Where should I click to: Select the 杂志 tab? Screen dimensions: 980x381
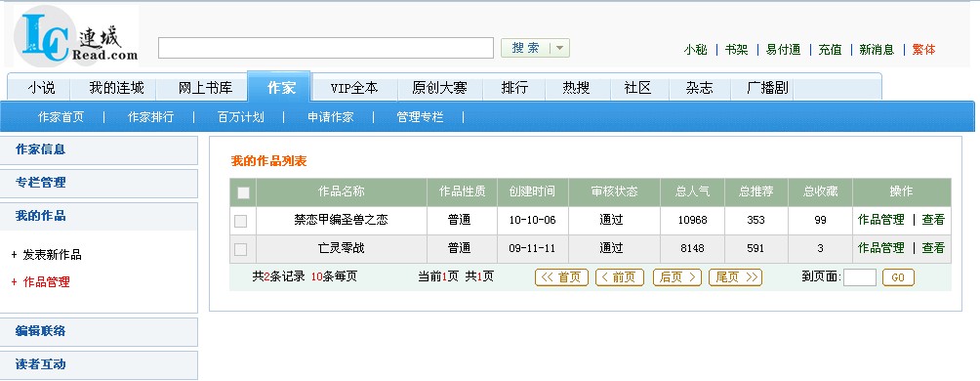click(699, 88)
